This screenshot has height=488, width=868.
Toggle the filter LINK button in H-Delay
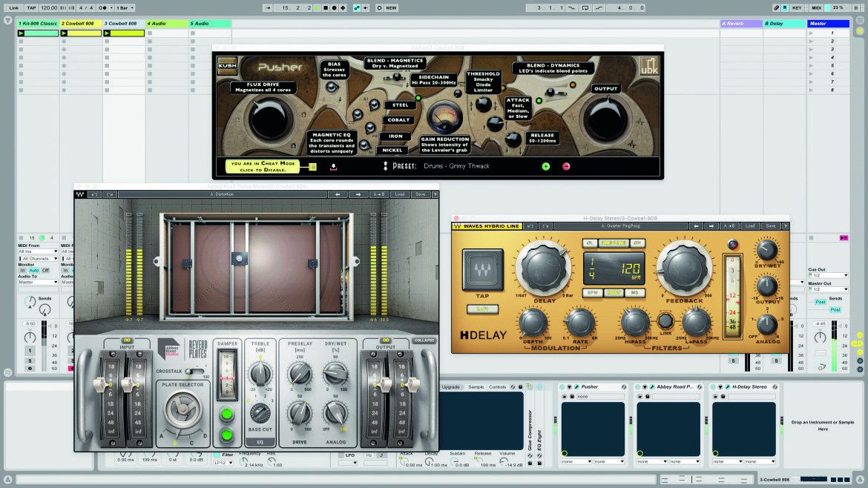tap(665, 321)
